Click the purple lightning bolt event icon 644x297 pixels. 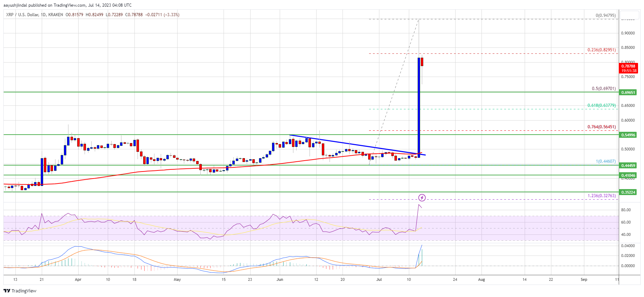point(422,198)
